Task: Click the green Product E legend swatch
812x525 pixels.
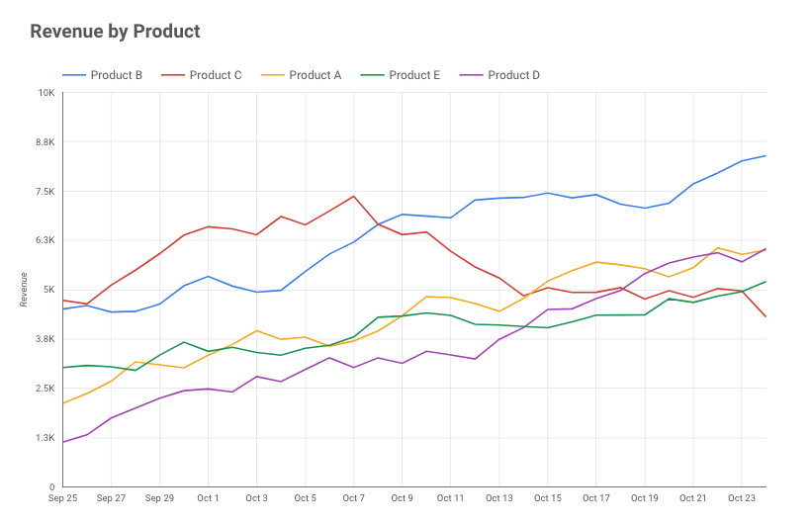Action: 372,75
